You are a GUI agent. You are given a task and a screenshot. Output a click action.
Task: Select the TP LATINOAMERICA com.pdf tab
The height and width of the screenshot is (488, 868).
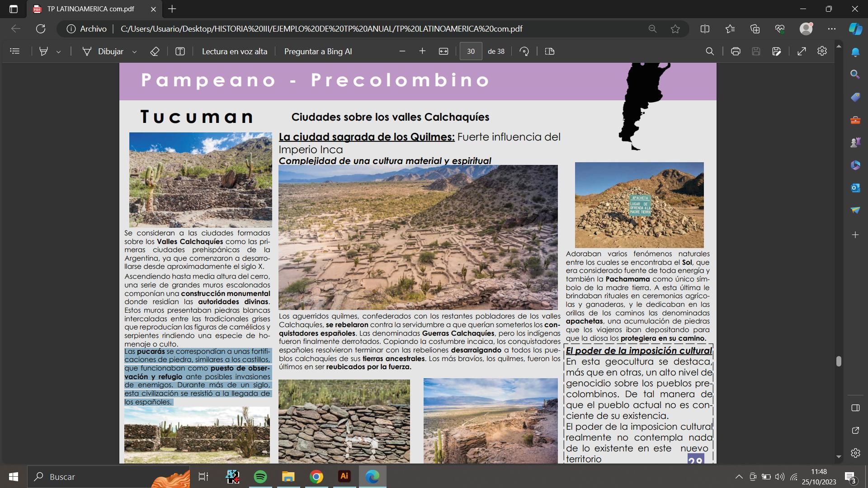[x=90, y=9]
